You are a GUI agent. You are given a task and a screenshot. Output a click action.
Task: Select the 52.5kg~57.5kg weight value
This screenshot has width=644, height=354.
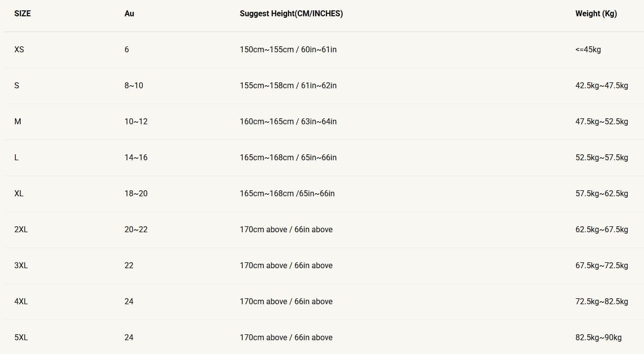pyautogui.click(x=602, y=157)
